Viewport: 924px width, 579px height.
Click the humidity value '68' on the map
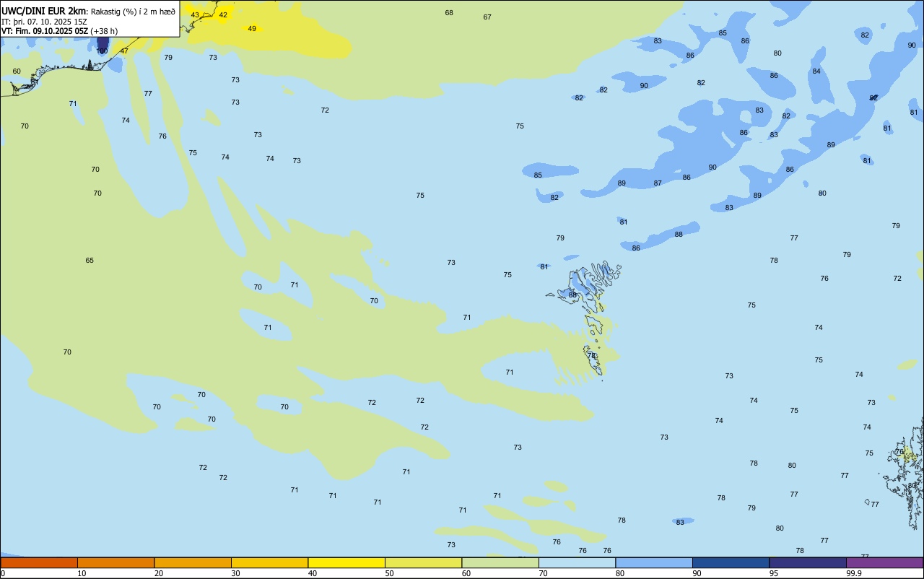coord(449,13)
